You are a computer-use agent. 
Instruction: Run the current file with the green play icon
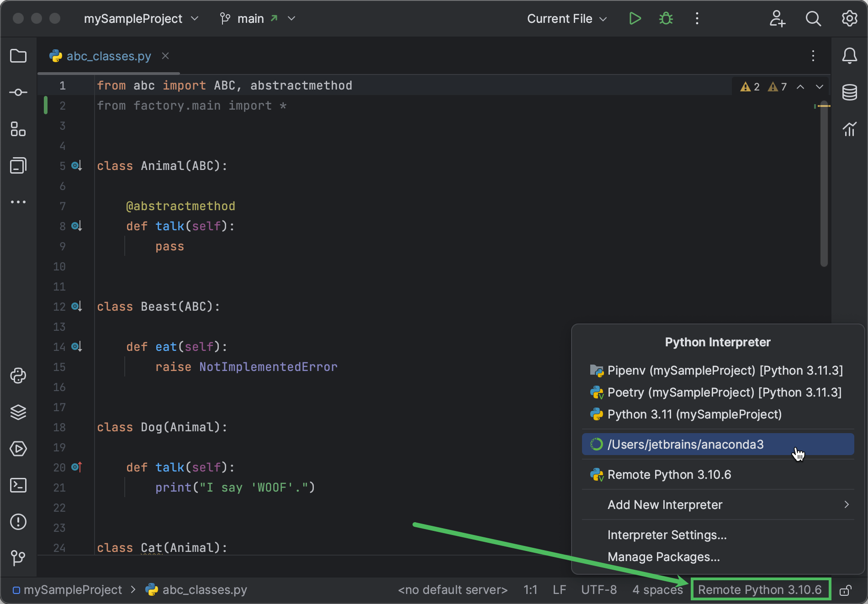635,18
